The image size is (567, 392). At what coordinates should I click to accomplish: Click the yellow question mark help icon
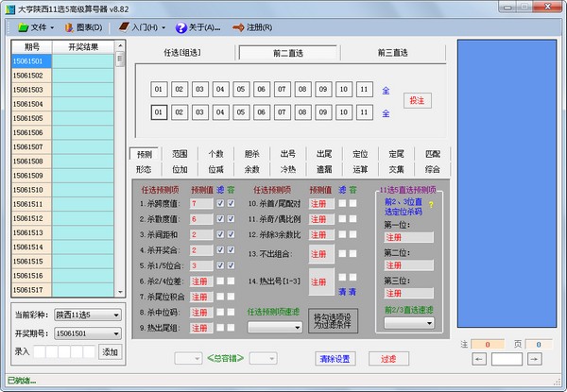click(432, 204)
